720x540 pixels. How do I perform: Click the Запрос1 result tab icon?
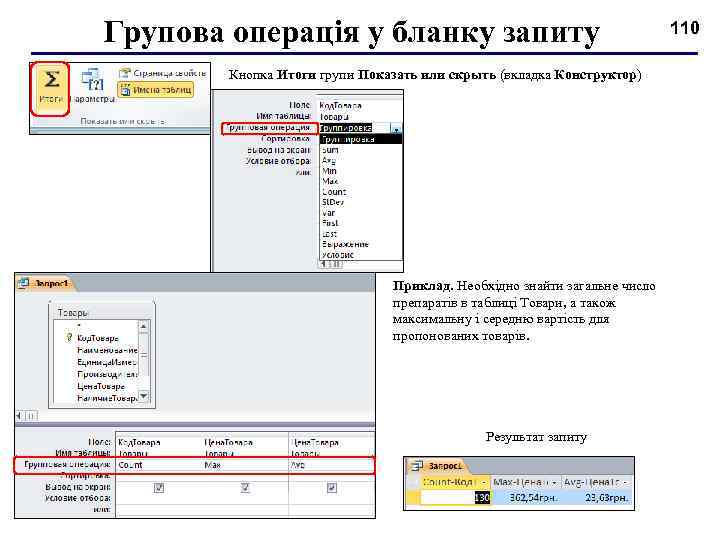coord(416,466)
